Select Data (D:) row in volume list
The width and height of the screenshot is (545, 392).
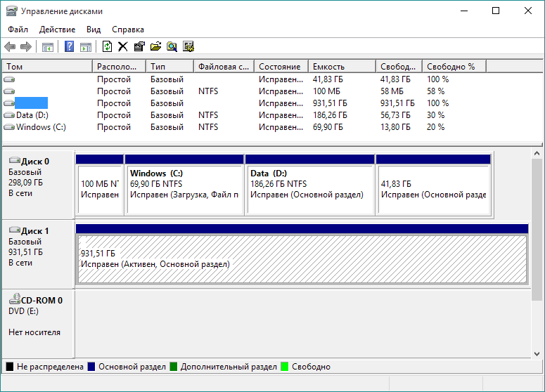click(32, 115)
